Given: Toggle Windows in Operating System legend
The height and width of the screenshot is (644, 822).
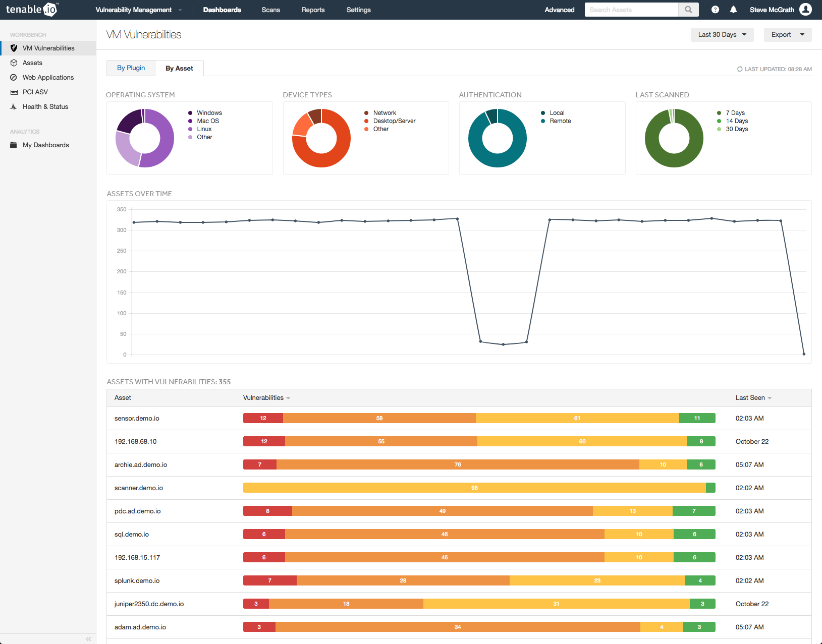Looking at the screenshot, I should point(205,113).
